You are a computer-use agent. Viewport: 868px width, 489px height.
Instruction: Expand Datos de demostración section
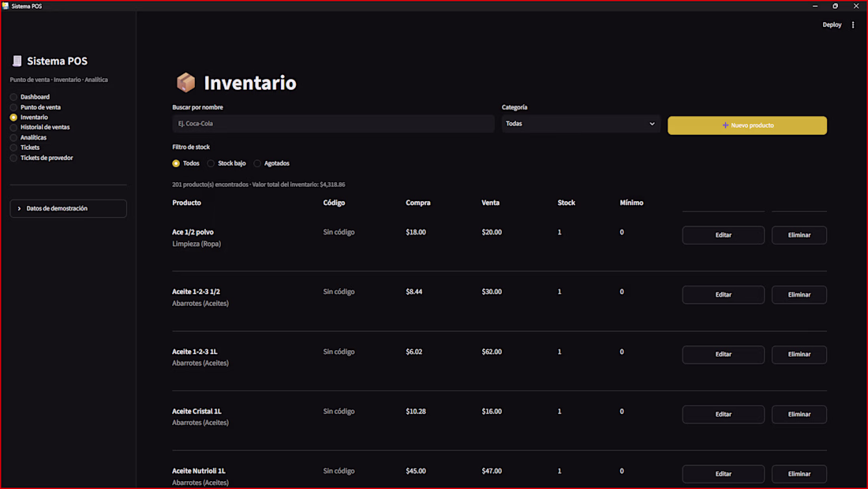(x=68, y=208)
